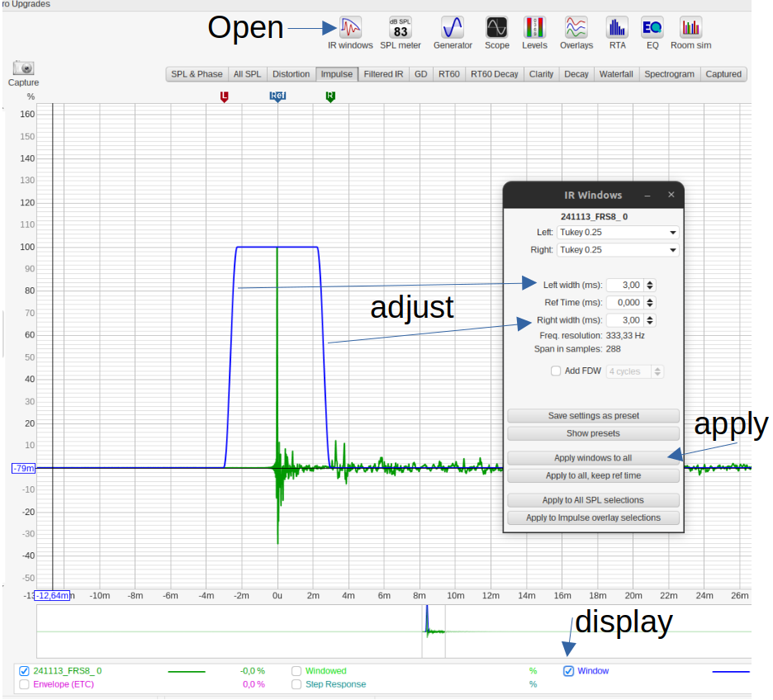
Task: Switch to SPL & Phase tab
Action: click(x=197, y=74)
